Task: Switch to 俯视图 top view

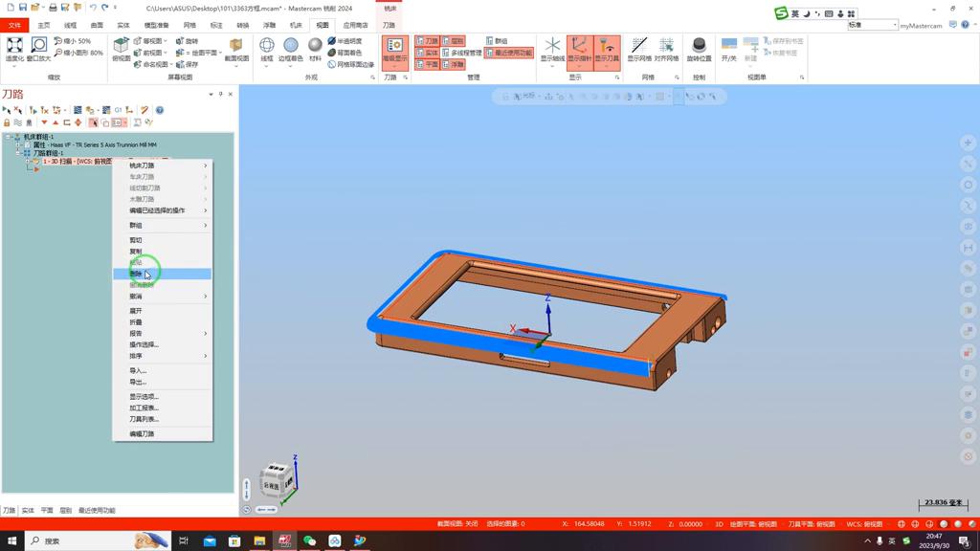Action: [121, 49]
